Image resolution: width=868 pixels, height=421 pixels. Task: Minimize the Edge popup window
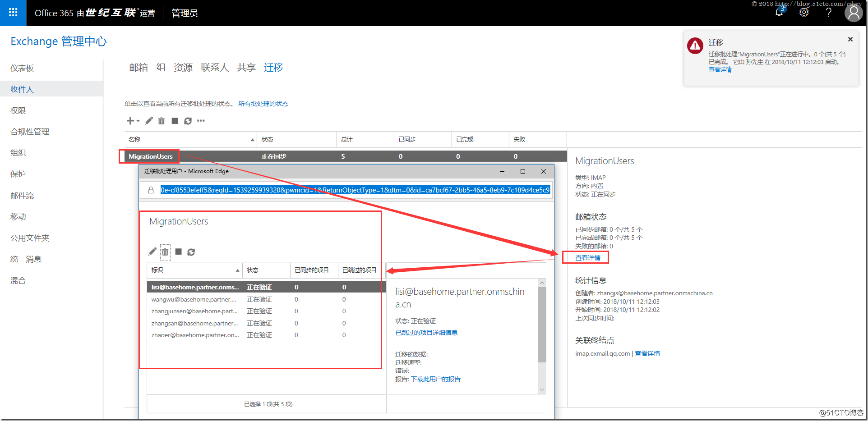pyautogui.click(x=502, y=171)
